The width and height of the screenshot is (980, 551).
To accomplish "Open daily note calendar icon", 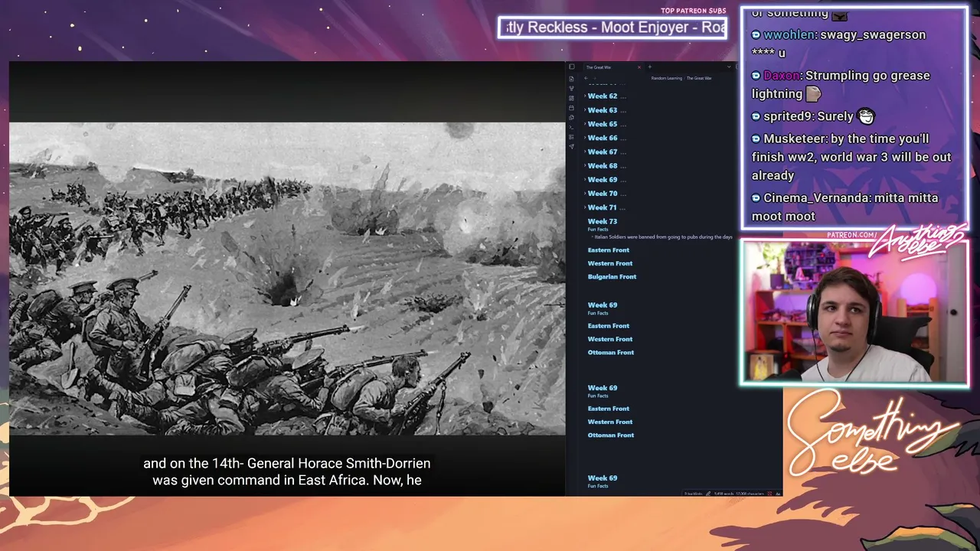I will click(x=571, y=108).
